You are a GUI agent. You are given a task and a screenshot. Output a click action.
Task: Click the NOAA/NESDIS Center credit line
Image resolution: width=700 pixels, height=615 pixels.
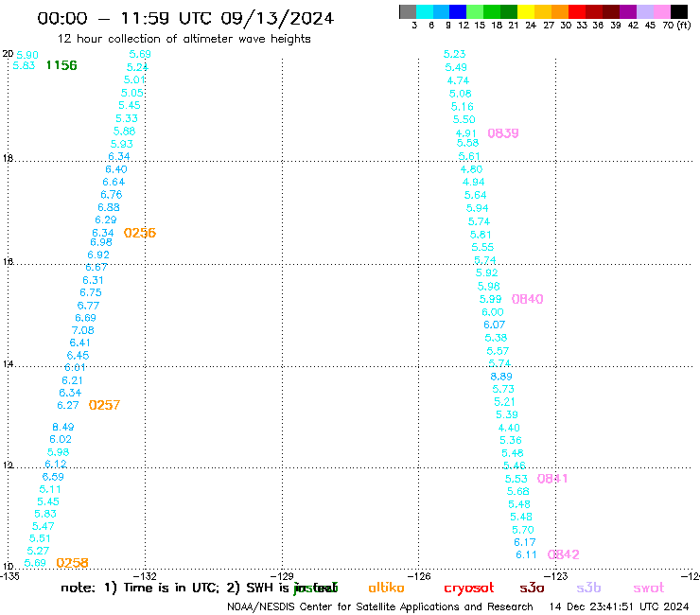pos(380,606)
